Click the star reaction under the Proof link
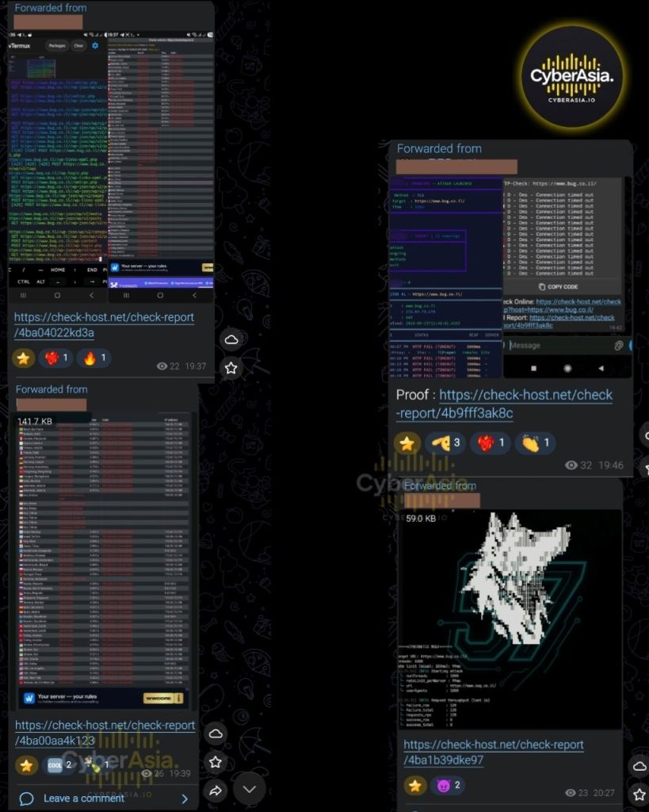The image size is (649, 812). click(x=407, y=443)
